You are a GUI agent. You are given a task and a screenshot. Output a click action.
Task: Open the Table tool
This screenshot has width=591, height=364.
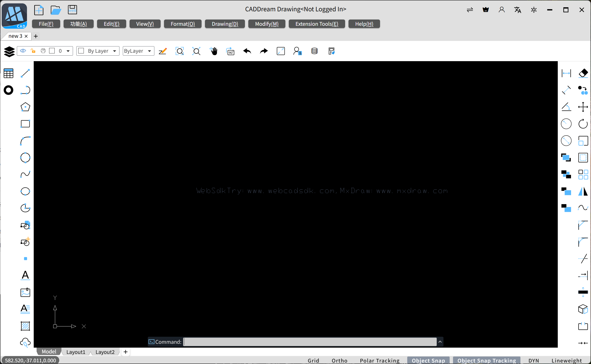tap(8, 73)
